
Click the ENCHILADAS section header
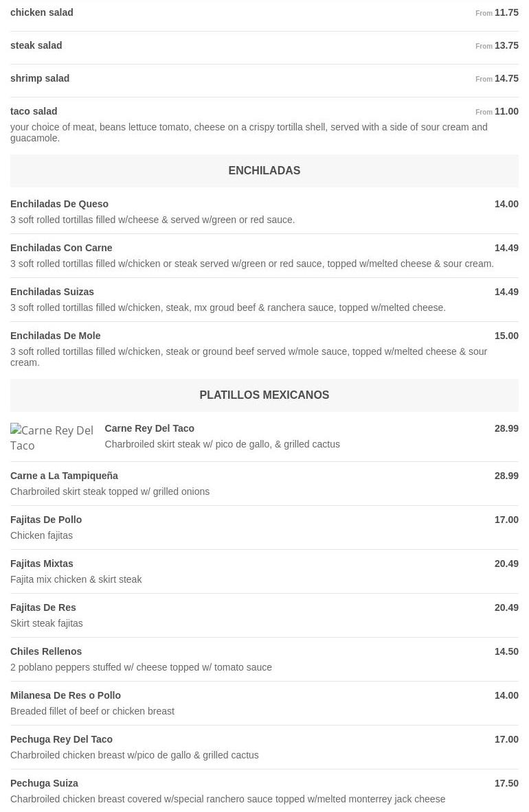pyautogui.click(x=264, y=170)
